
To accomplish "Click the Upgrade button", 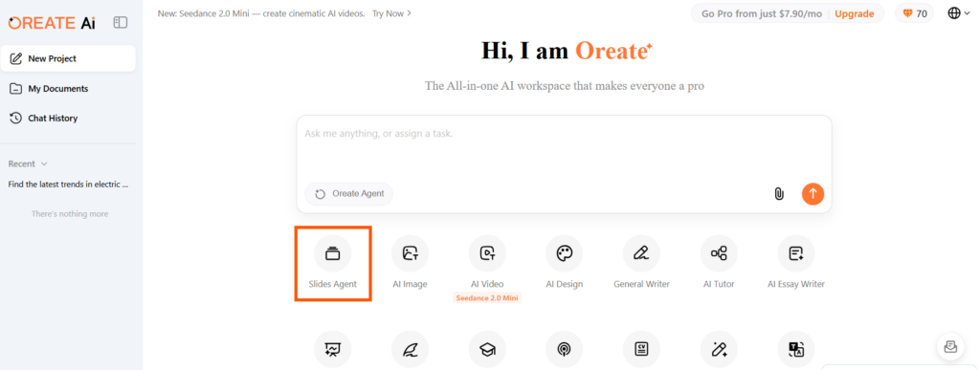I will tap(855, 13).
